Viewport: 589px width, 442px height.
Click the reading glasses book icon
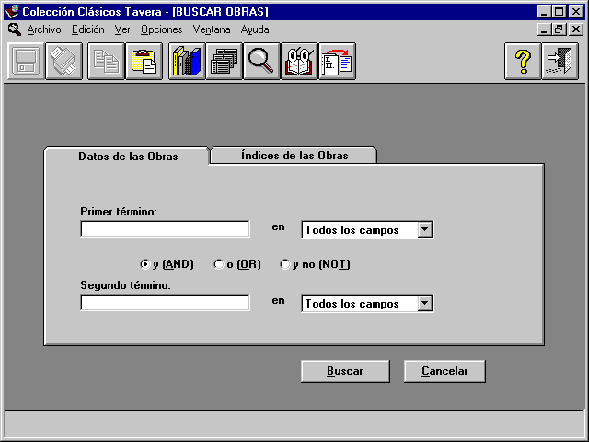[299, 61]
